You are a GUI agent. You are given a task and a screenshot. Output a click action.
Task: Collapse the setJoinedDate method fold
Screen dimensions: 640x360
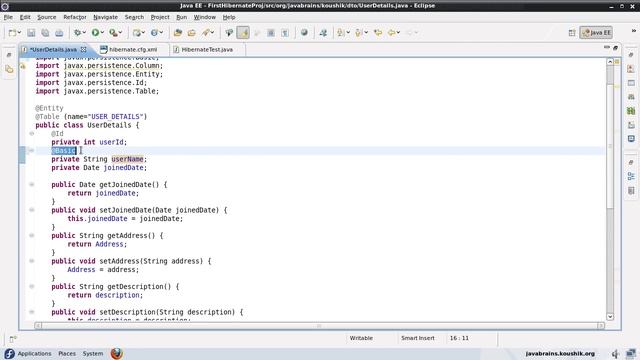(32, 210)
